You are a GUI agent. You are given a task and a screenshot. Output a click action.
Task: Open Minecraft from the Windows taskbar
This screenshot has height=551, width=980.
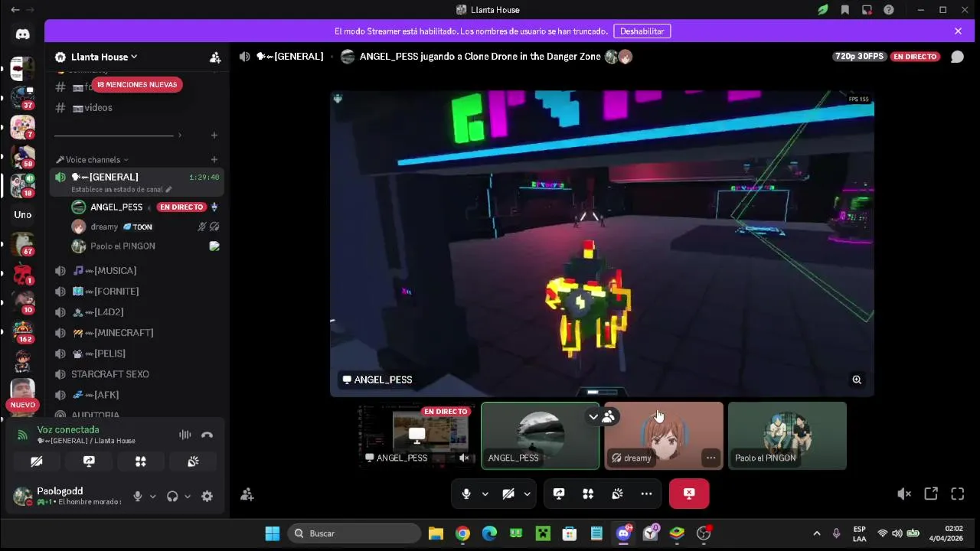point(543,533)
